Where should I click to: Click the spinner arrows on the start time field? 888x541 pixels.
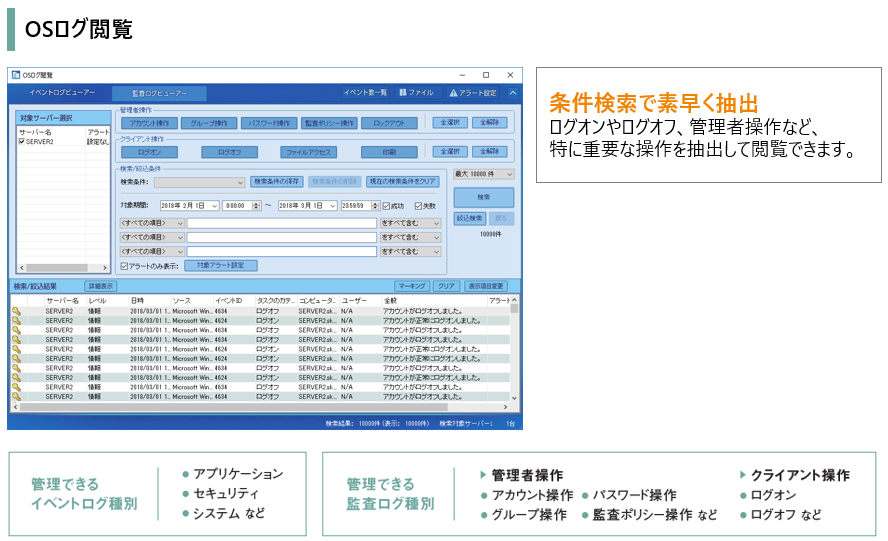(256, 205)
